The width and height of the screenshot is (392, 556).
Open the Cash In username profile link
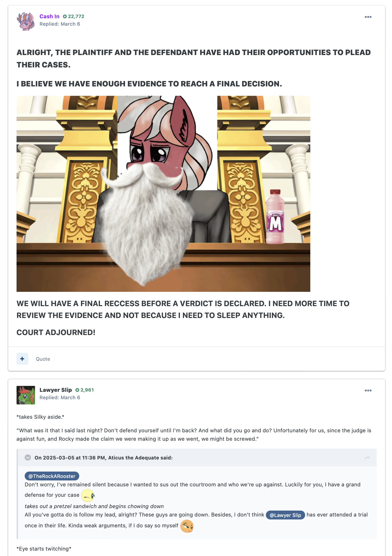click(49, 16)
